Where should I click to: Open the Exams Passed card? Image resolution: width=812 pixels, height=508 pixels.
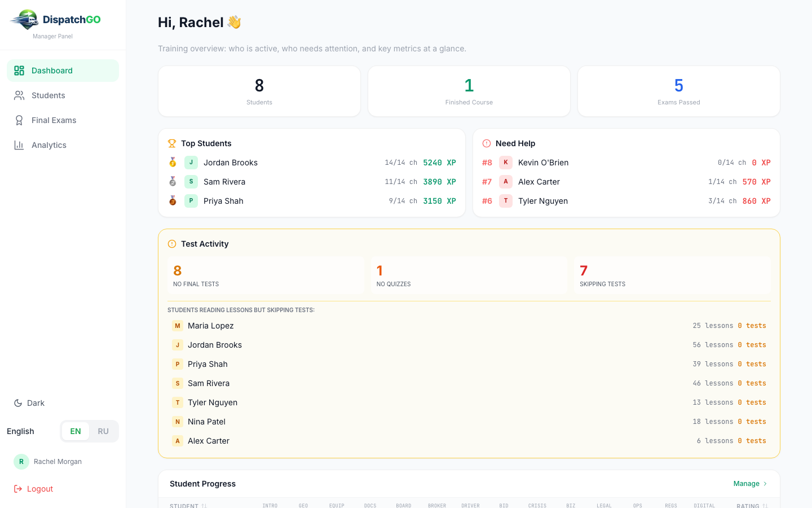click(679, 91)
